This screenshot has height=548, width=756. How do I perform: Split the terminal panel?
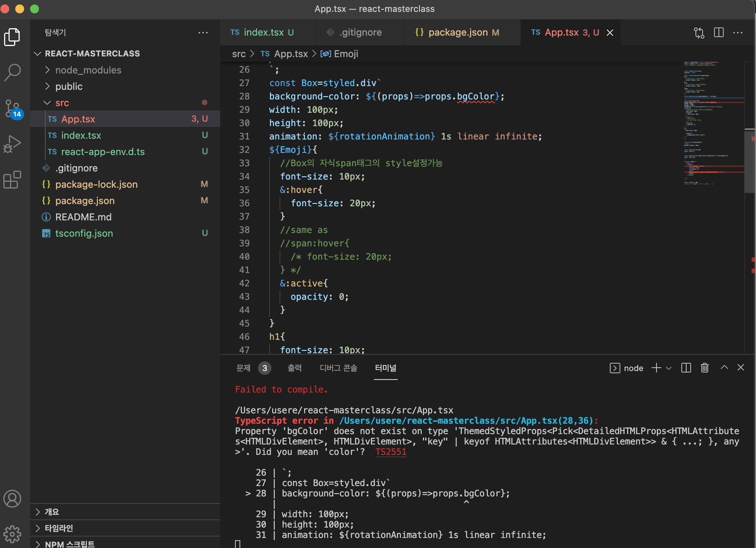[686, 368]
